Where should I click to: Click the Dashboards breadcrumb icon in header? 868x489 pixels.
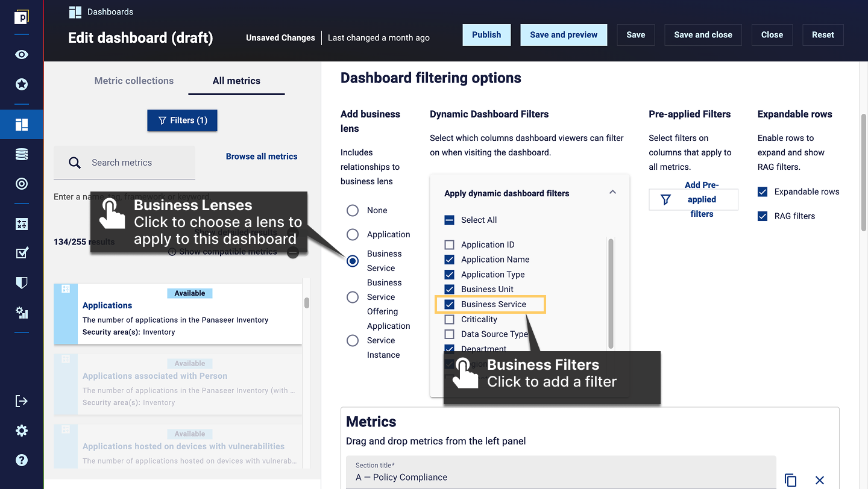(75, 12)
